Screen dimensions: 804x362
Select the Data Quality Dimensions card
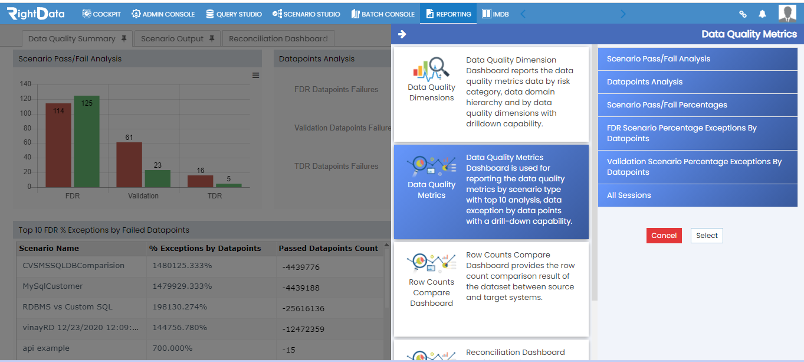[x=491, y=94]
